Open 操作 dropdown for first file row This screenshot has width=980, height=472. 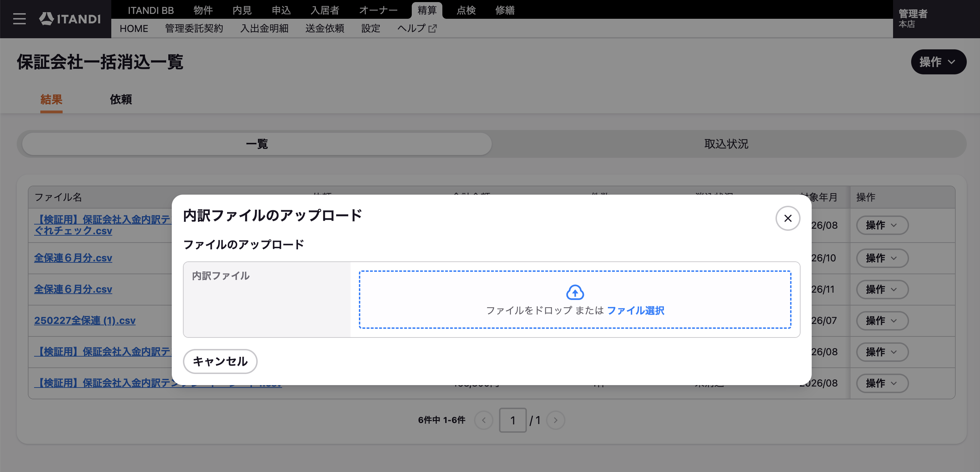[x=882, y=225]
